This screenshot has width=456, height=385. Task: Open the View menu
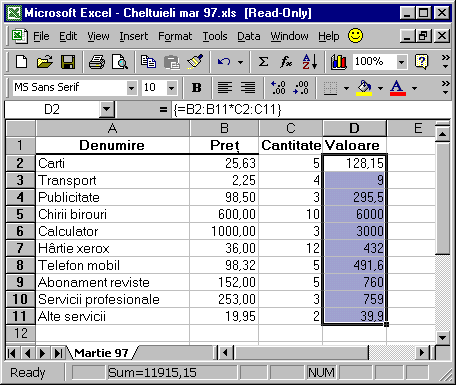[98, 36]
